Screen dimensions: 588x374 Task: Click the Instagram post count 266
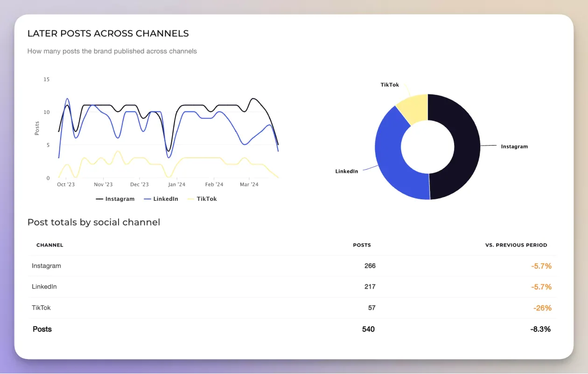370,266
